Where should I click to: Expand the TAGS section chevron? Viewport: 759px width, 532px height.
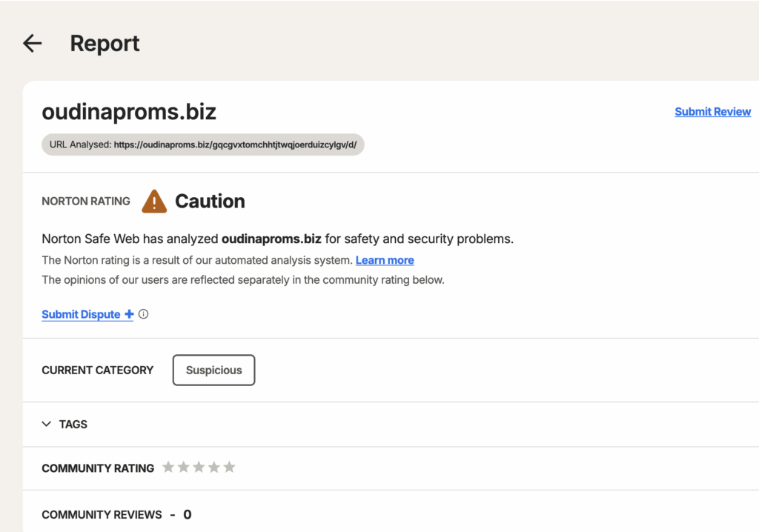(x=47, y=425)
